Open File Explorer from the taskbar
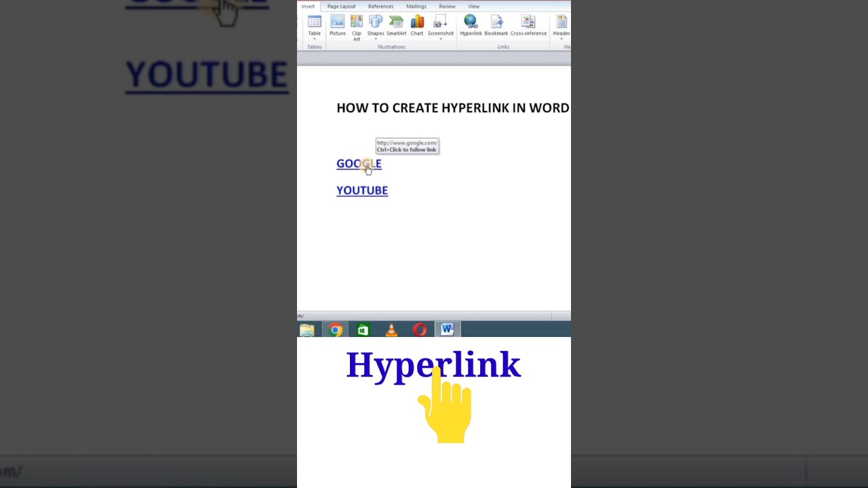The height and width of the screenshot is (488, 868). (x=307, y=330)
